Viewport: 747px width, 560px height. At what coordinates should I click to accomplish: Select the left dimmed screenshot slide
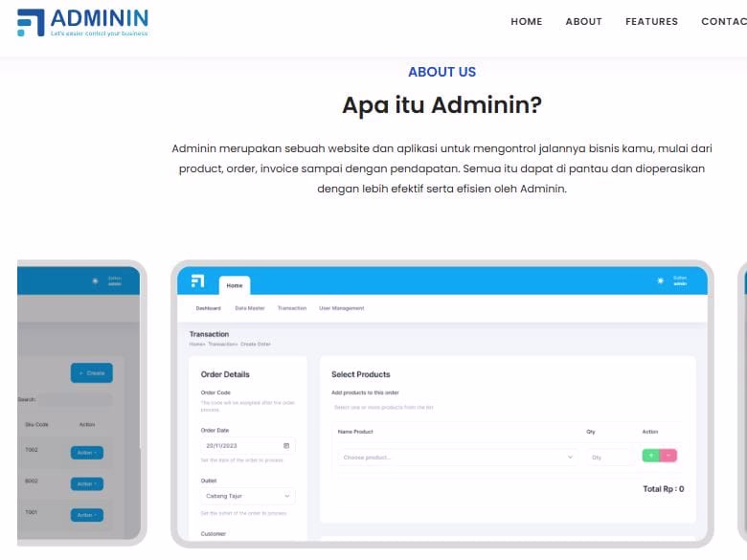pos(82,403)
